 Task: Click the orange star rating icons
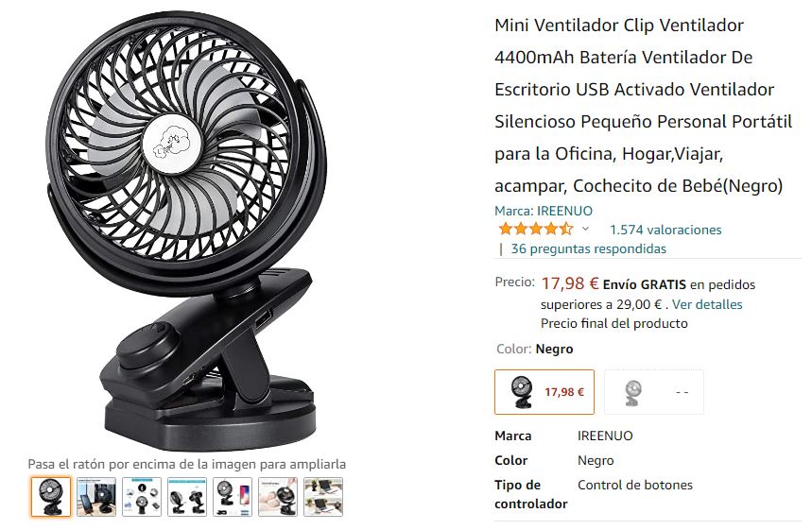(535, 229)
